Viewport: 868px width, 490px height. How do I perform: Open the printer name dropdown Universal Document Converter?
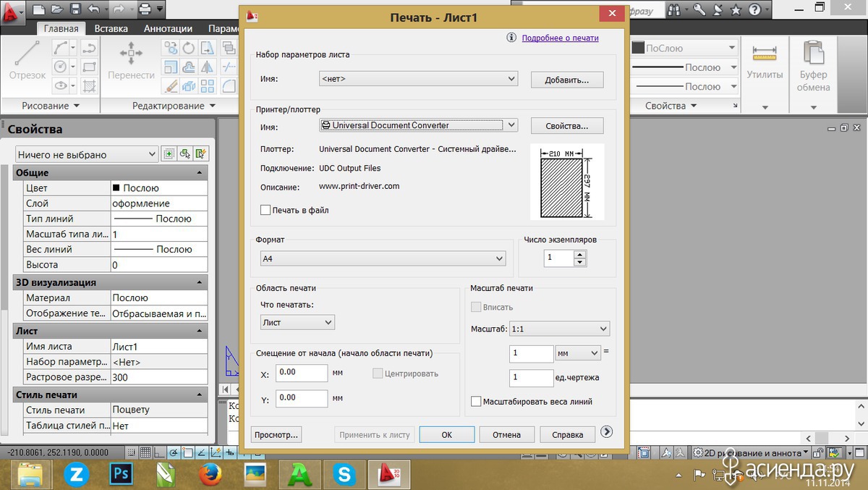tap(418, 125)
